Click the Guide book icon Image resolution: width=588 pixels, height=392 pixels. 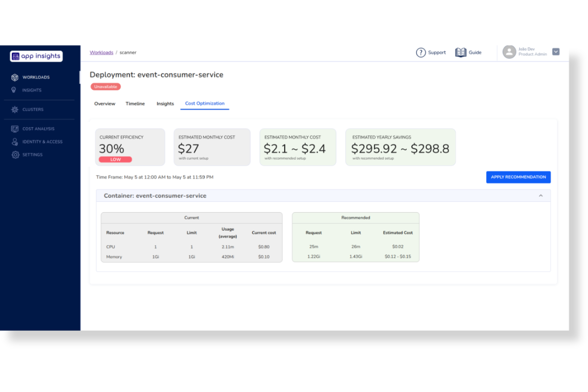461,52
